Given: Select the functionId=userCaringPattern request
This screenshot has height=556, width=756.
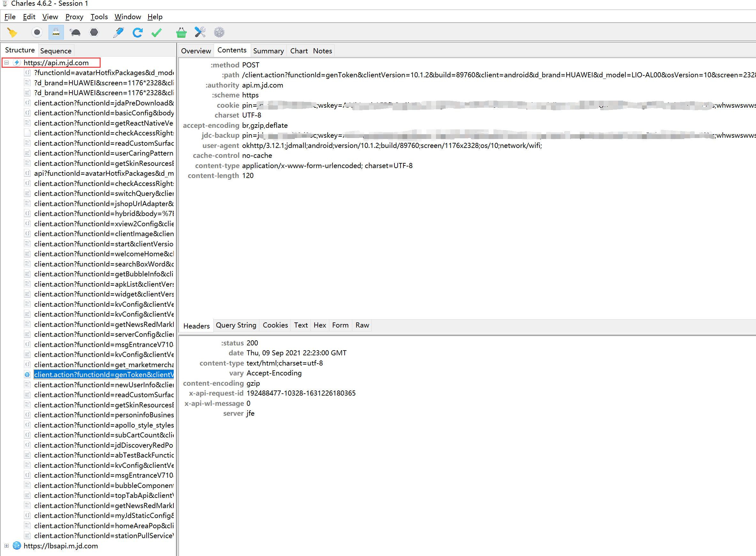Looking at the screenshot, I should coord(103,153).
